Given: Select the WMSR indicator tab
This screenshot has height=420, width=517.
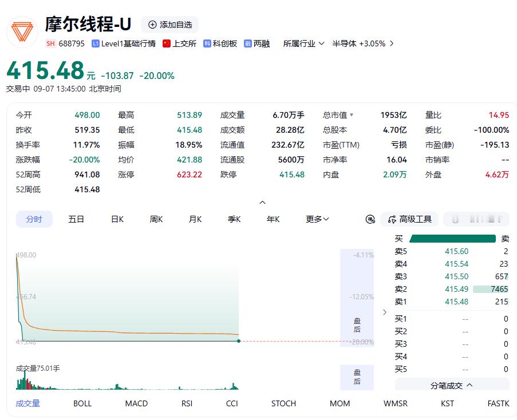Looking at the screenshot, I should 396,403.
